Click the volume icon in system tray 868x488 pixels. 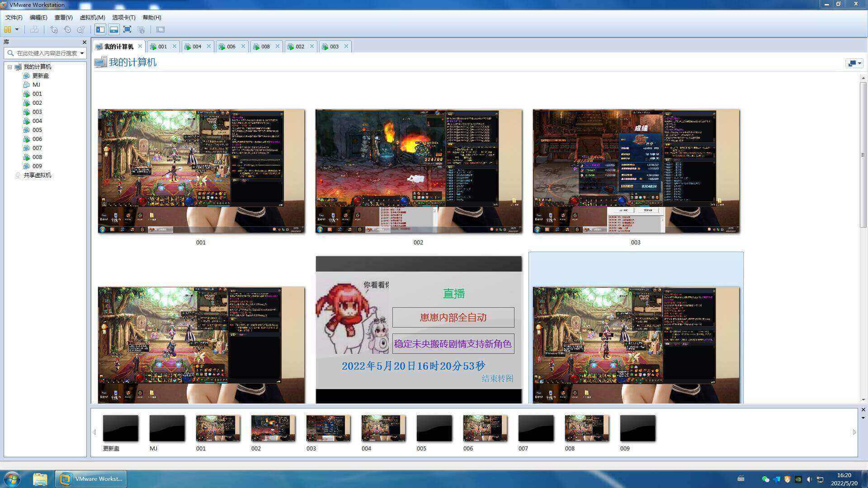[x=809, y=479]
